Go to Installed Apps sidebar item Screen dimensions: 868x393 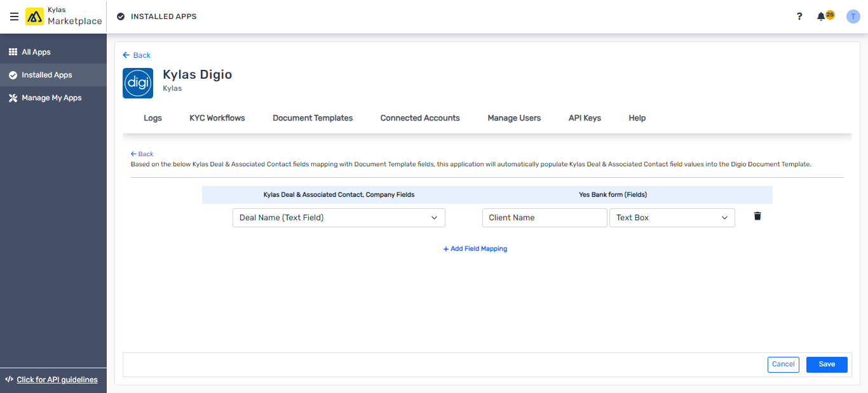click(46, 75)
